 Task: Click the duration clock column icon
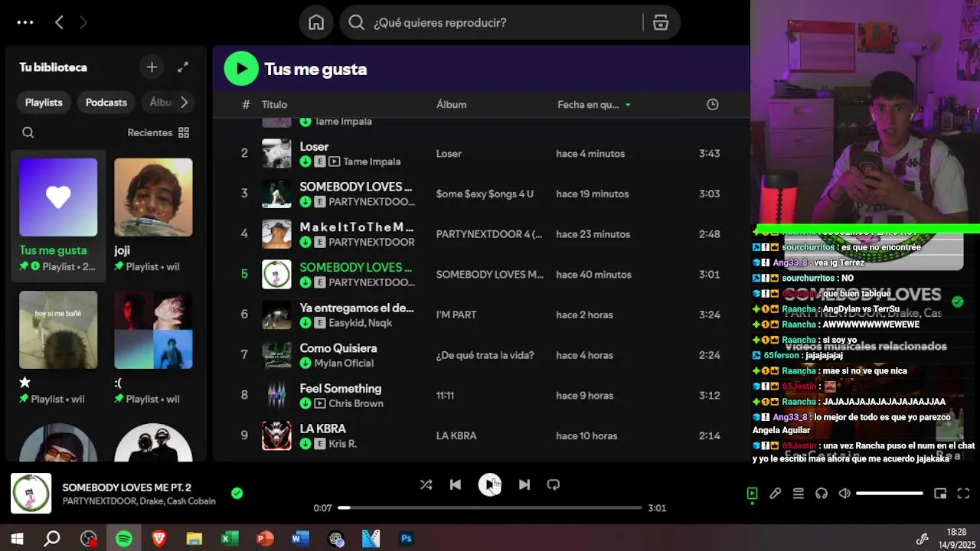pos(713,104)
